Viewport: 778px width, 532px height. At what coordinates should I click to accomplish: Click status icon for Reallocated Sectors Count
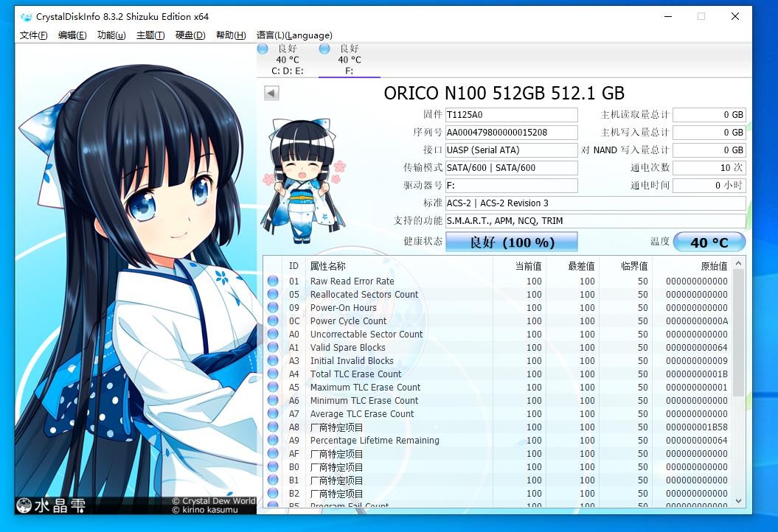273,294
